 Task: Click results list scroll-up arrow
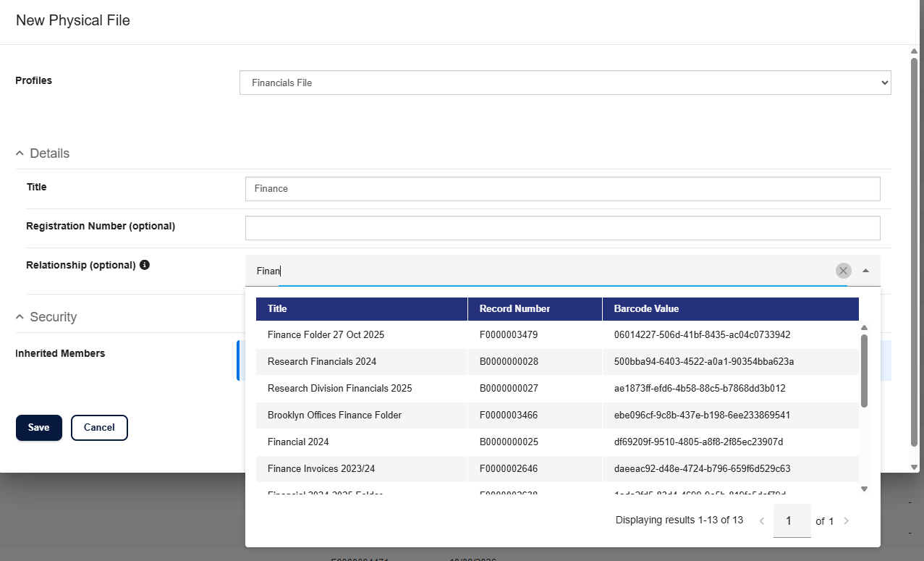(x=864, y=328)
